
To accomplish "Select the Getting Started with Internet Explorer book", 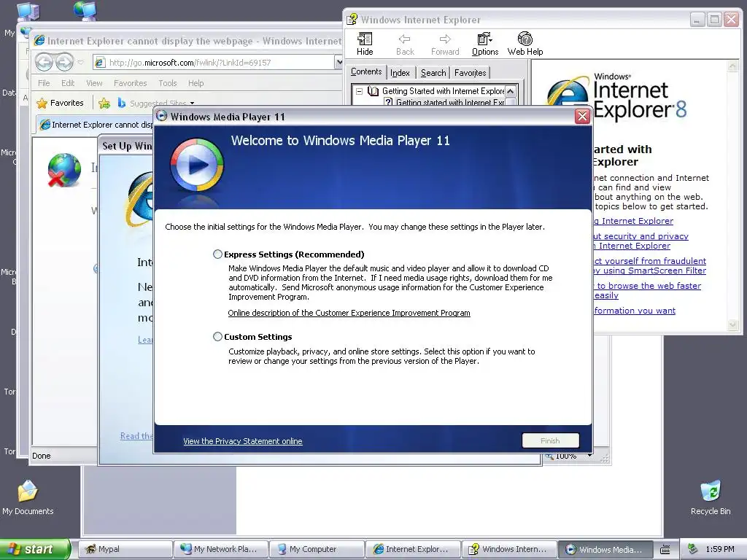I will [x=443, y=91].
